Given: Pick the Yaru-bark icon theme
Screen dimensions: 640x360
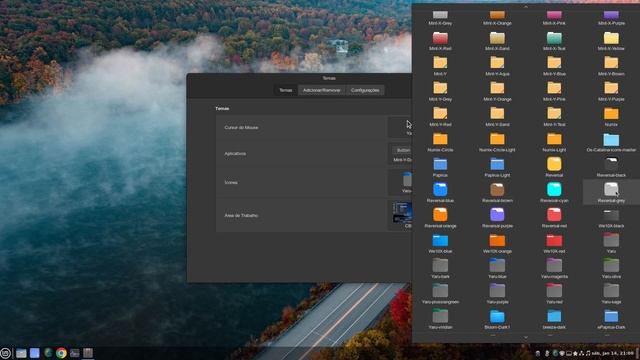Looking at the screenshot, I should coord(440,269).
